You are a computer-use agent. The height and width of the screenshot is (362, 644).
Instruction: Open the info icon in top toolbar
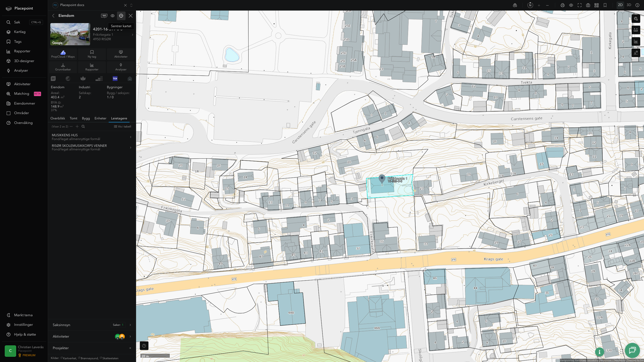coord(637,5)
